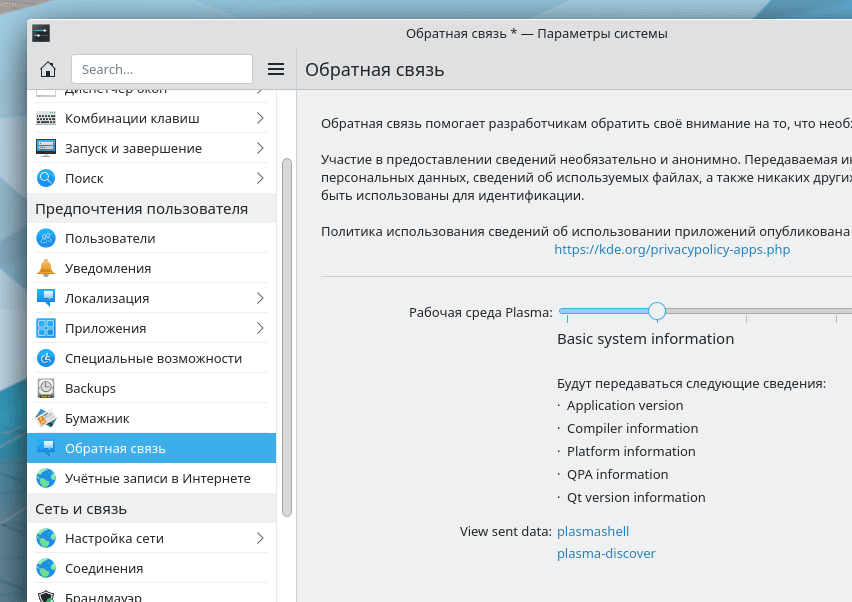Click the Пользователи icon in the sidebar

coord(46,238)
